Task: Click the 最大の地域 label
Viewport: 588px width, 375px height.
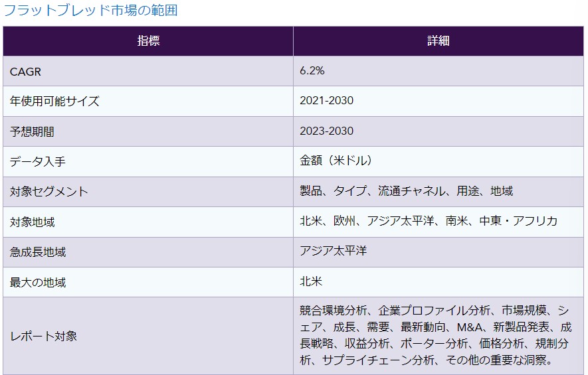Action: (x=38, y=282)
